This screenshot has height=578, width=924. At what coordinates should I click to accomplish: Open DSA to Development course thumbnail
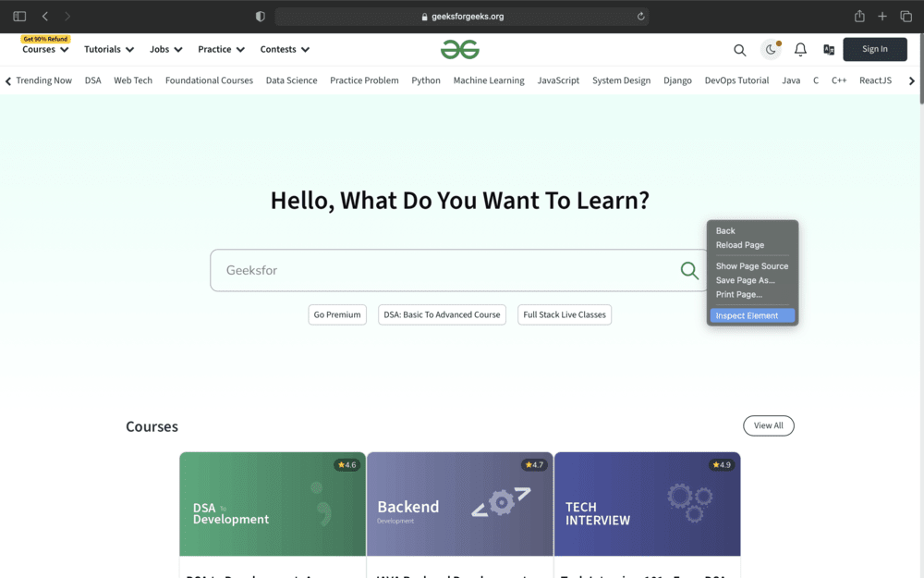tap(273, 504)
